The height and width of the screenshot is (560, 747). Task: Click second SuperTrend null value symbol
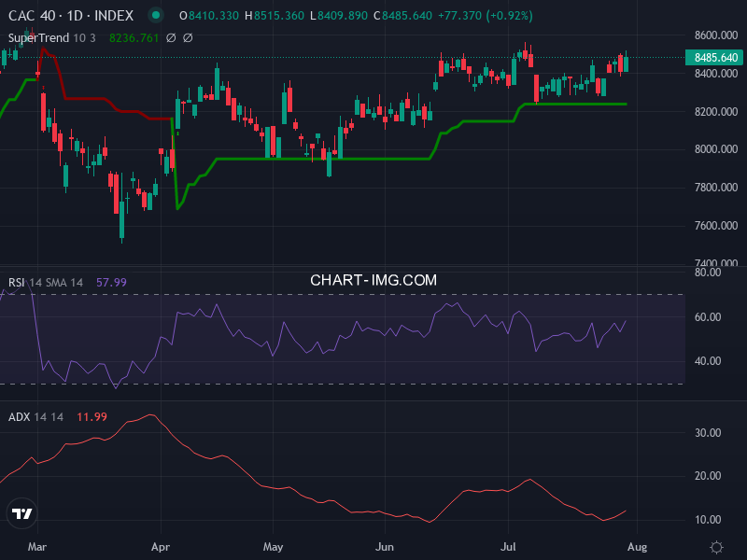(x=188, y=37)
